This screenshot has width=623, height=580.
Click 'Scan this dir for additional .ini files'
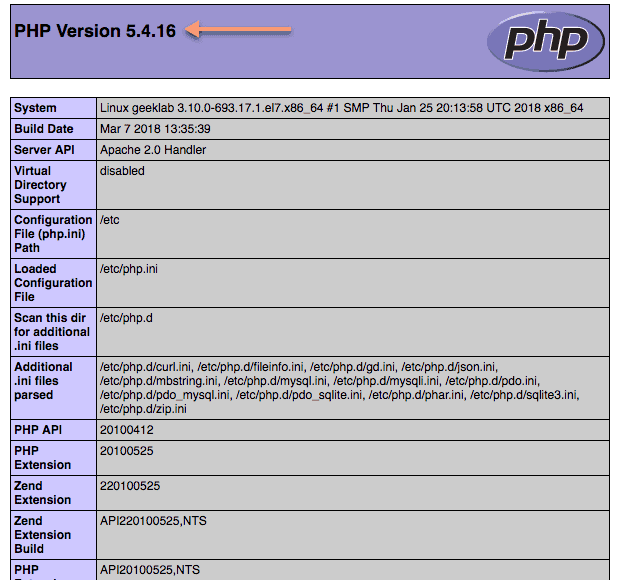[x=52, y=332]
